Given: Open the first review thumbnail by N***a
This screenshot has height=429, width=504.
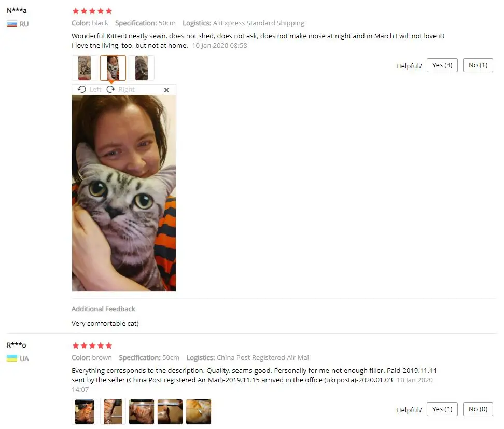Looking at the screenshot, I should (85, 68).
